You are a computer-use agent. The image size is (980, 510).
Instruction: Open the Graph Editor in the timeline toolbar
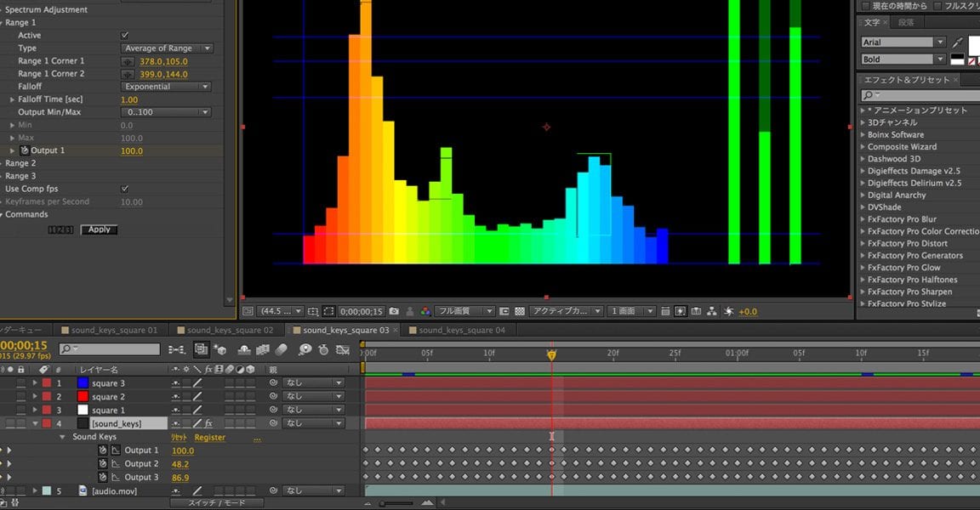342,350
